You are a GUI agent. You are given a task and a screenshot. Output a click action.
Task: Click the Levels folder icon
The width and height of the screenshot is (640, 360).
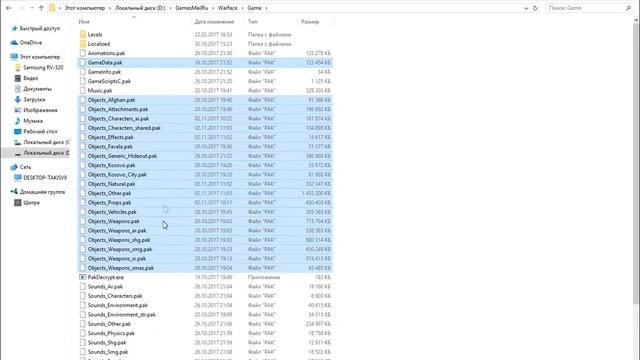point(83,35)
